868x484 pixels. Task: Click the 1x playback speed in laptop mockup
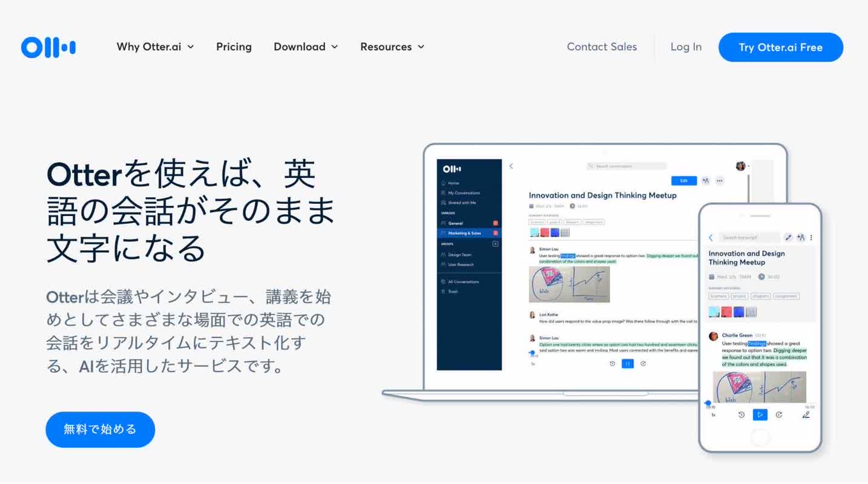click(533, 364)
